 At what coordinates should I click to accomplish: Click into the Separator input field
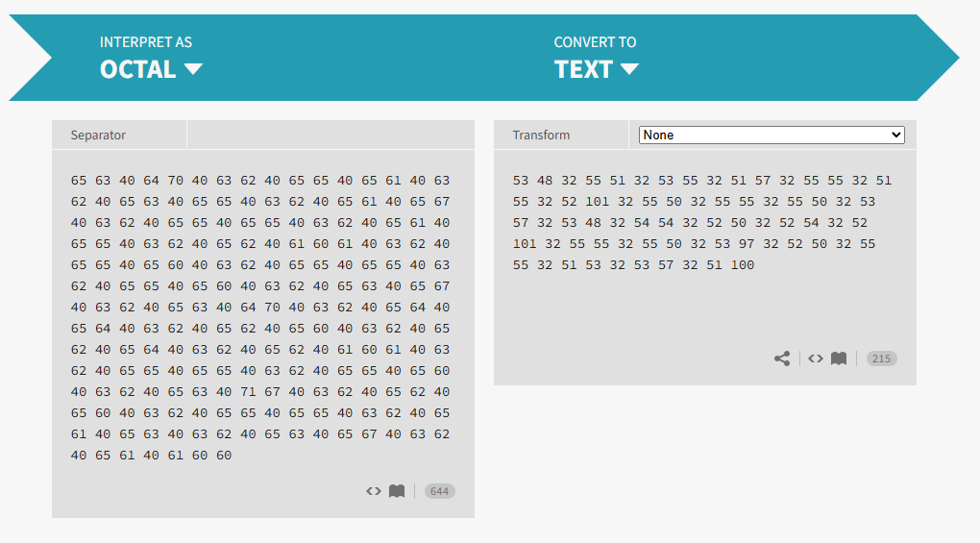click(x=330, y=136)
